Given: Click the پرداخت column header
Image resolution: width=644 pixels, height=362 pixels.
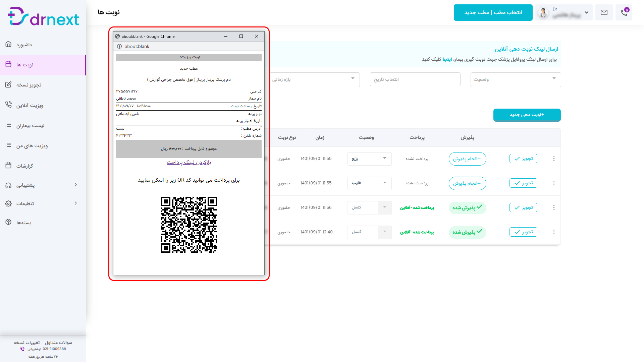Looking at the screenshot, I should 417,137.
